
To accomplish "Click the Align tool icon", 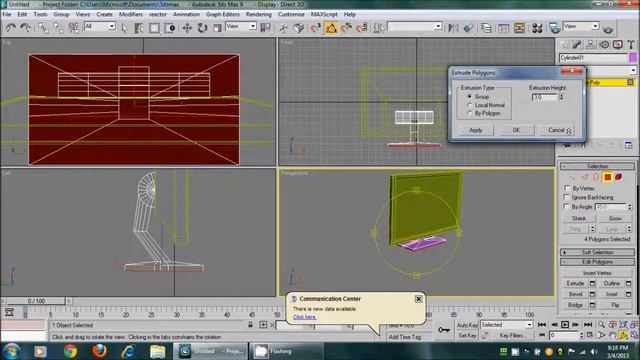I will click(469, 28).
